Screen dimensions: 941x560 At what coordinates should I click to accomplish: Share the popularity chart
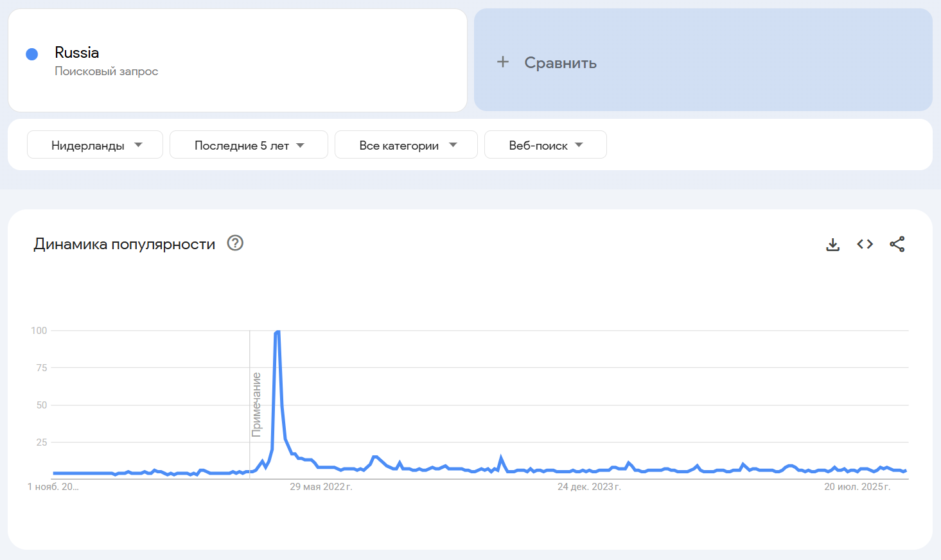click(897, 244)
